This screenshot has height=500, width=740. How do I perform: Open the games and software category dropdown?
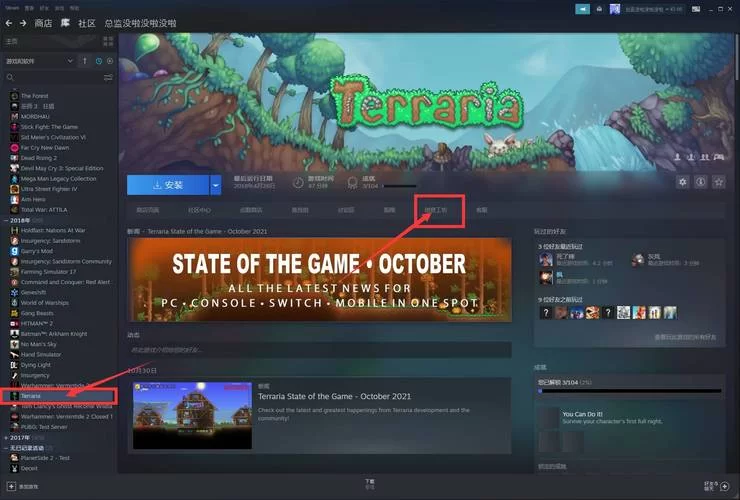click(x=70, y=61)
